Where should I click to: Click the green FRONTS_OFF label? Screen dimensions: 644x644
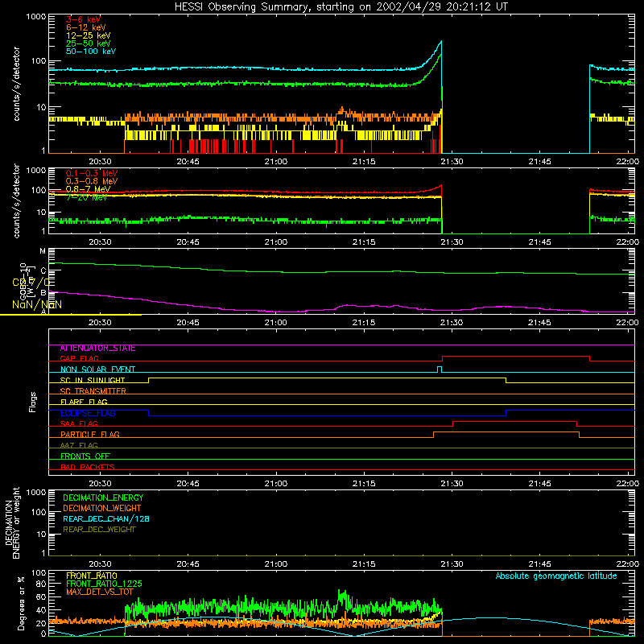(85, 456)
